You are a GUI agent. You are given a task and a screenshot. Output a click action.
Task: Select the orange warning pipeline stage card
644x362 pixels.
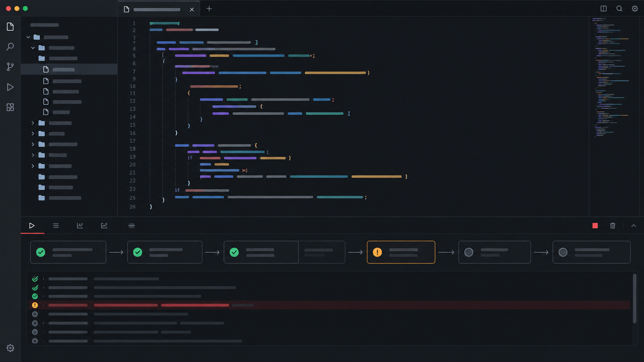coord(401,252)
